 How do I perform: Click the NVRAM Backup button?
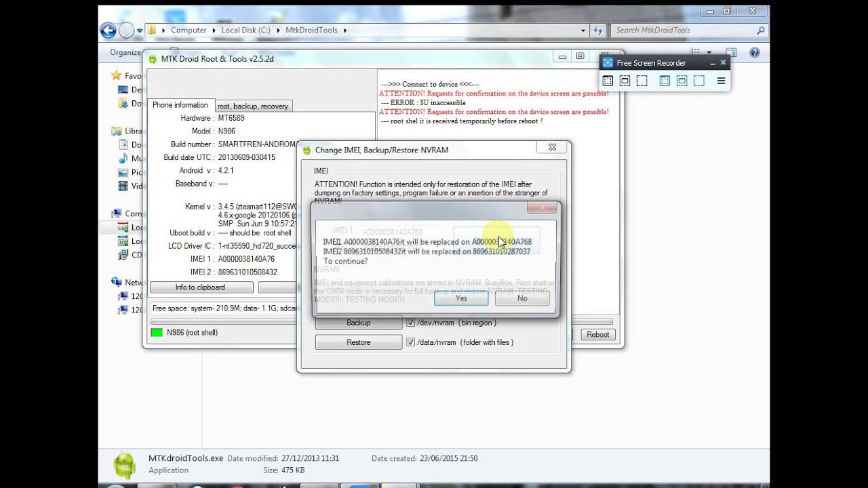point(359,323)
